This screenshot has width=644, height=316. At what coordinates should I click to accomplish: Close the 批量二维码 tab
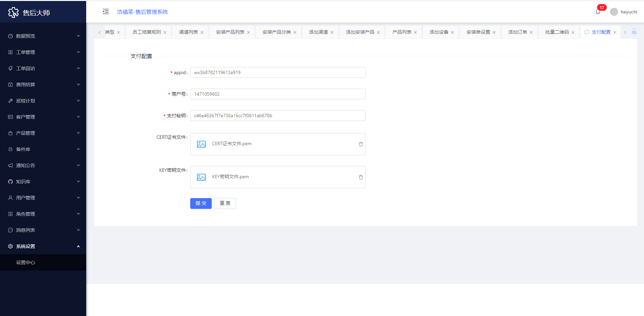point(573,32)
